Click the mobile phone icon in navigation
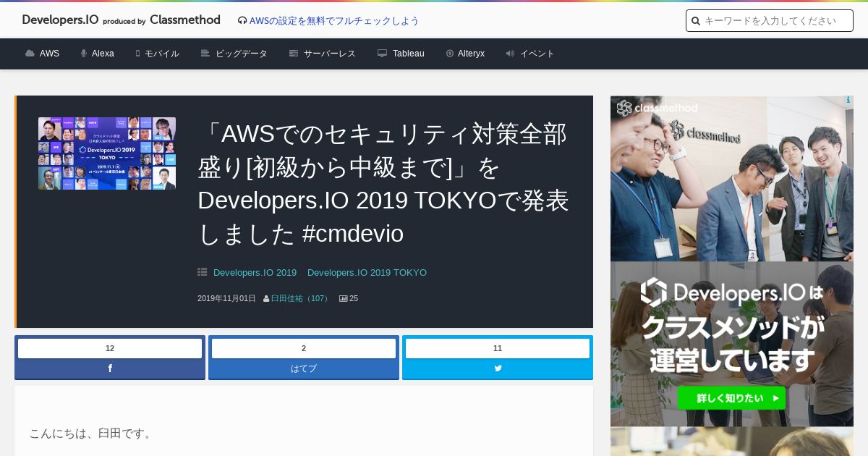Screen dimensions: 868x456 (x=137, y=54)
